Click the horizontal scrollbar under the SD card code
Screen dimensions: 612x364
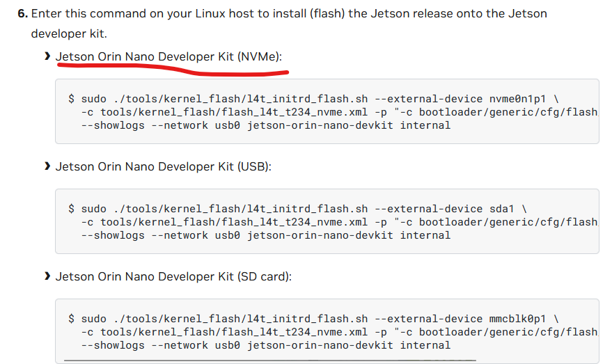pos(270,360)
